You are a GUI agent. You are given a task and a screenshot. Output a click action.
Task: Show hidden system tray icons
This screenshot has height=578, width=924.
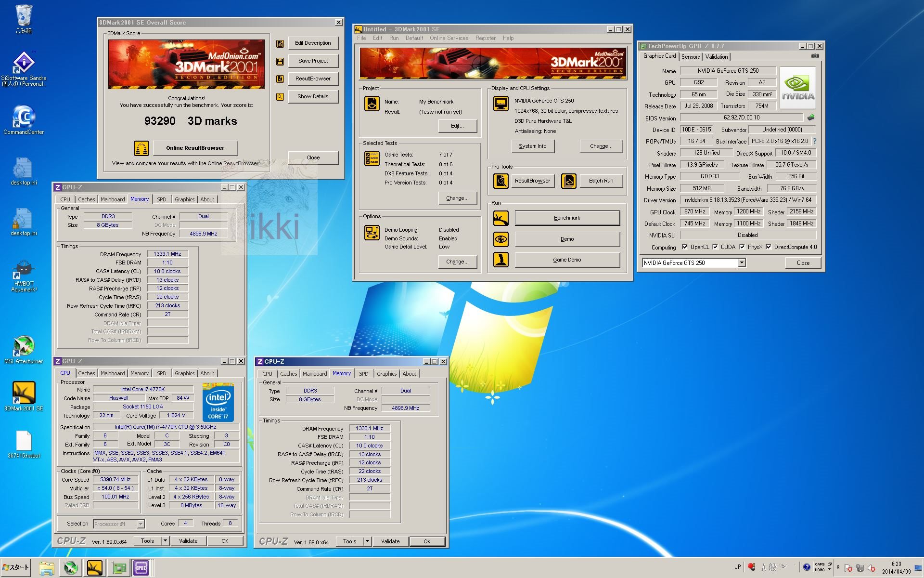pyautogui.click(x=838, y=567)
